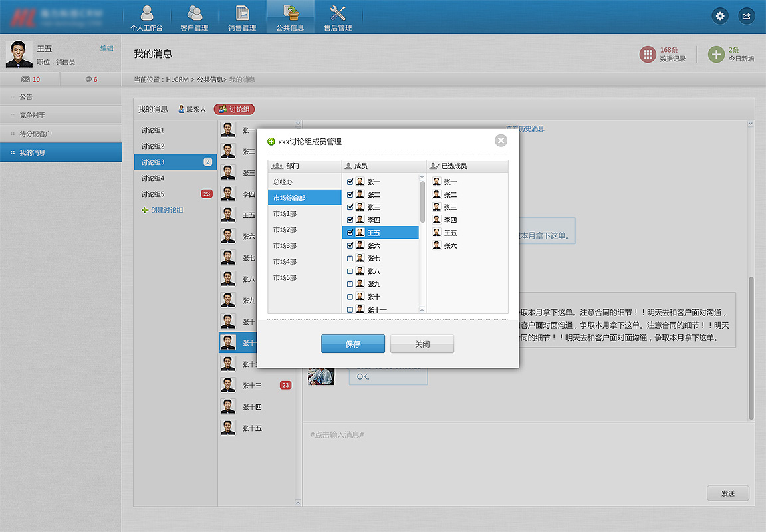Tick the 张九 member checkbox

(350, 284)
